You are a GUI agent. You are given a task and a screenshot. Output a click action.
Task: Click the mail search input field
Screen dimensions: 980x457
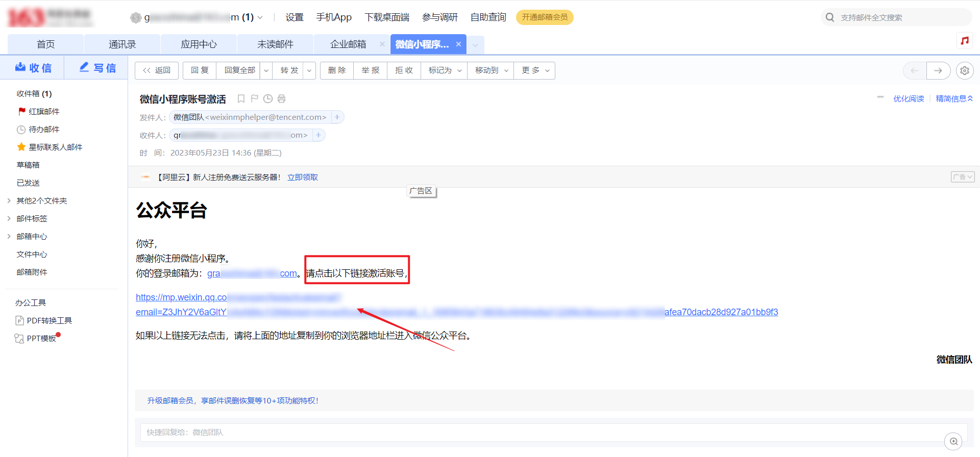pyautogui.click(x=903, y=17)
